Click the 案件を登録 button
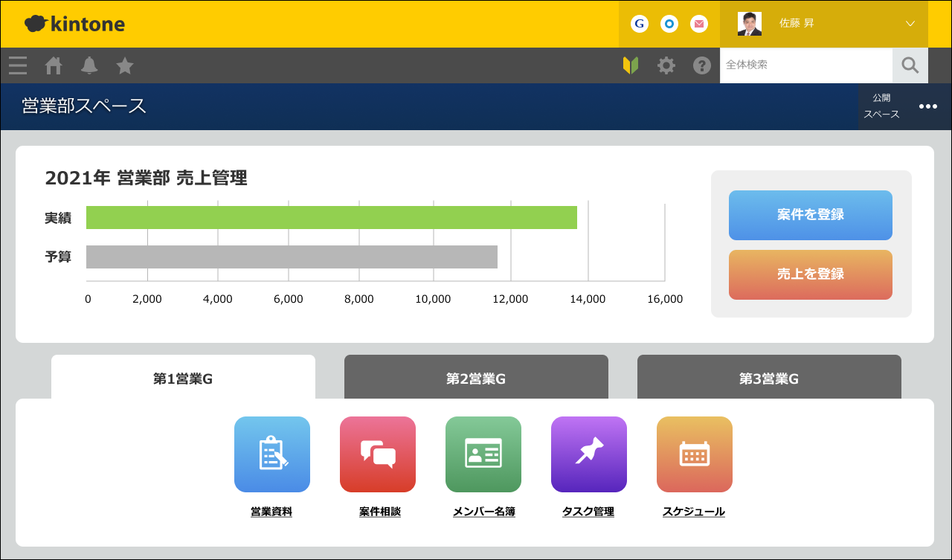952x560 pixels. click(x=810, y=215)
